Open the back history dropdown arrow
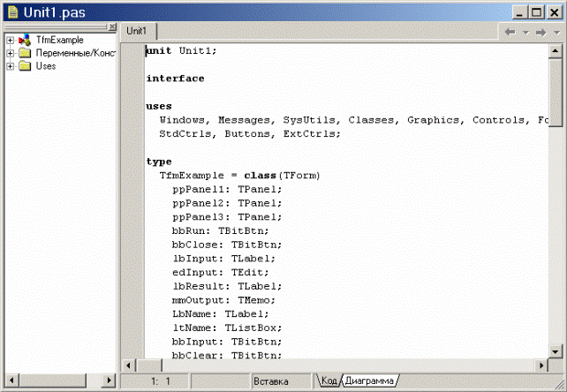Image resolution: width=567 pixels, height=392 pixels. [x=525, y=33]
